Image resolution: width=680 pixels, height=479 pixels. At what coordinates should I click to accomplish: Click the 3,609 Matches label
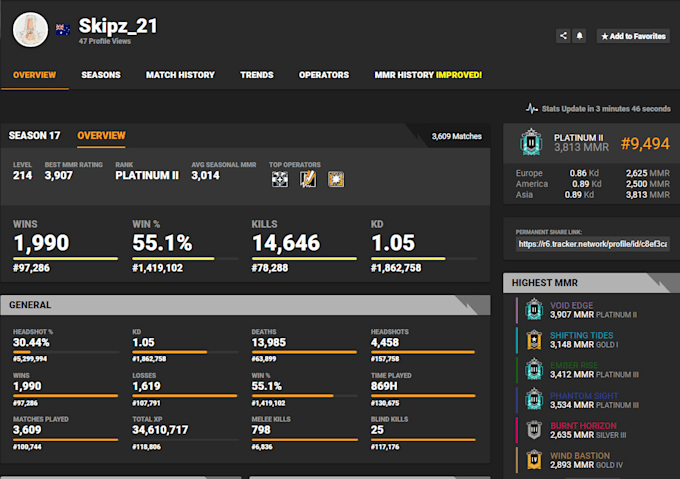[456, 136]
